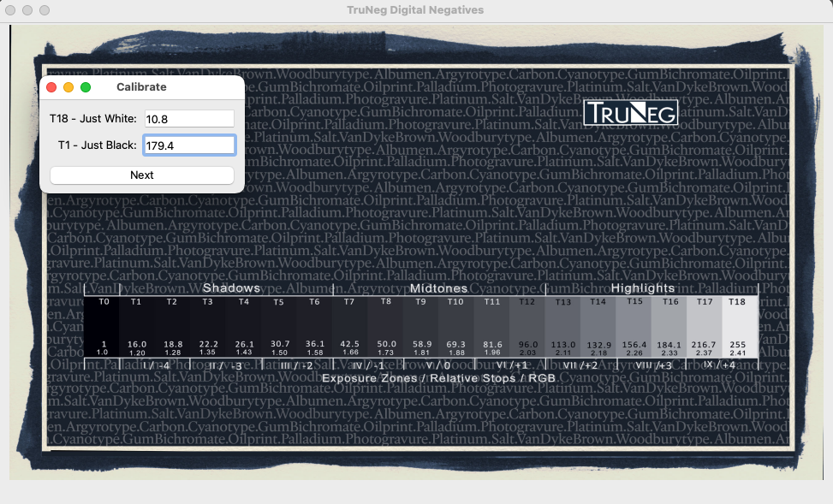The height and width of the screenshot is (504, 833).
Task: Click the zone label 'IX / +4'
Action: point(719,365)
